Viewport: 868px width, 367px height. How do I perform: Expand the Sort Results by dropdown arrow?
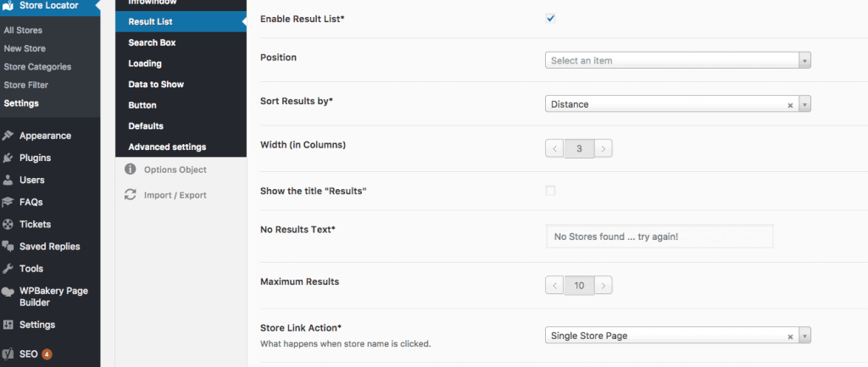804,104
